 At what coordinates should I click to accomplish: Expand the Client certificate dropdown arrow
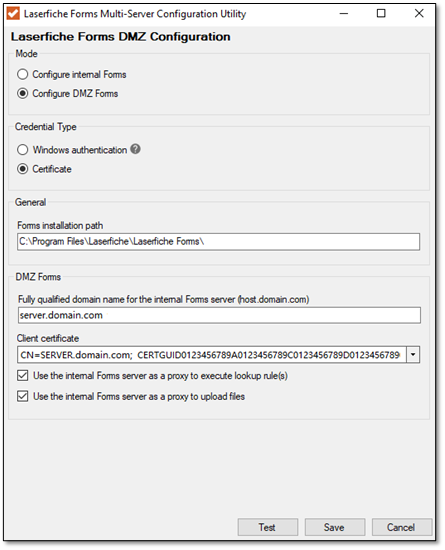(413, 355)
